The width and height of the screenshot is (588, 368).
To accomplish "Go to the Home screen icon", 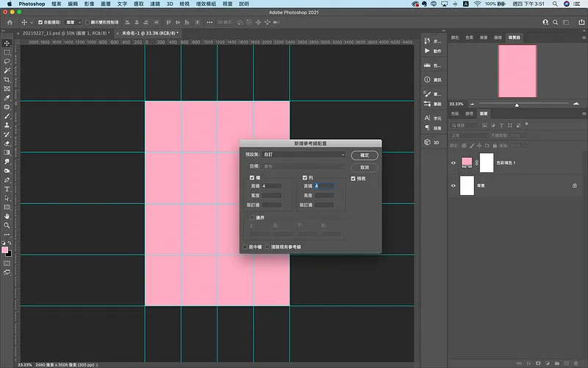I will tap(10, 23).
